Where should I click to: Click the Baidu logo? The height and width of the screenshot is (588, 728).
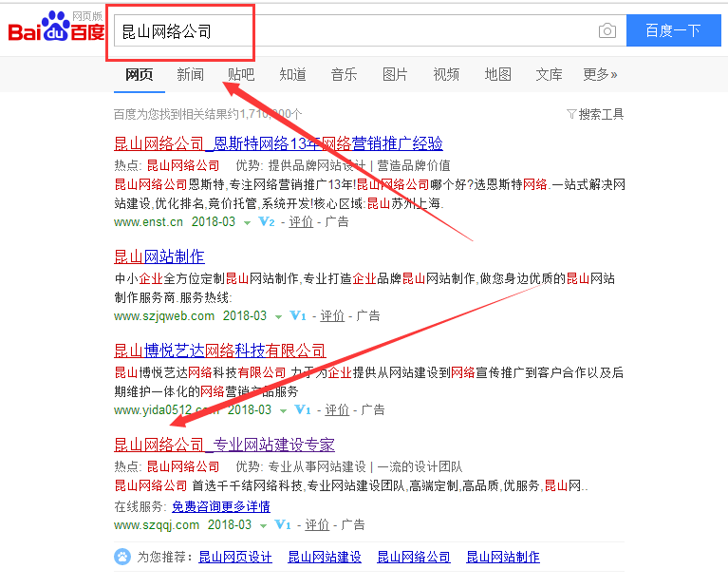[x=55, y=30]
